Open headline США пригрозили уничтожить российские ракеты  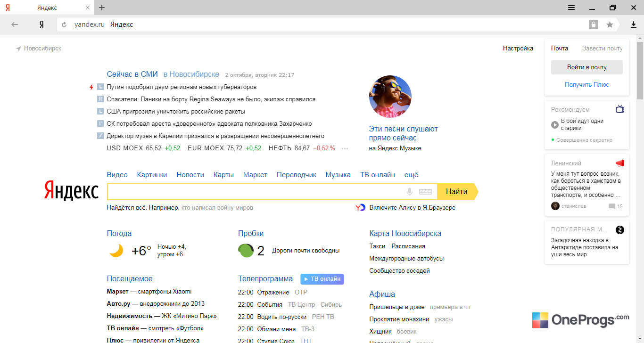click(x=176, y=112)
